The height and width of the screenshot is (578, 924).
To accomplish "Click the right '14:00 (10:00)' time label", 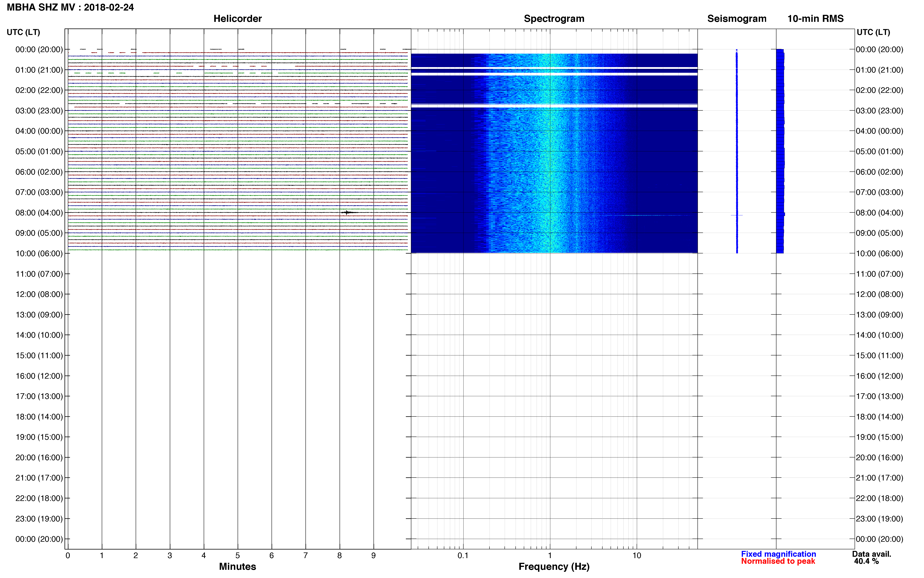I will [879, 335].
